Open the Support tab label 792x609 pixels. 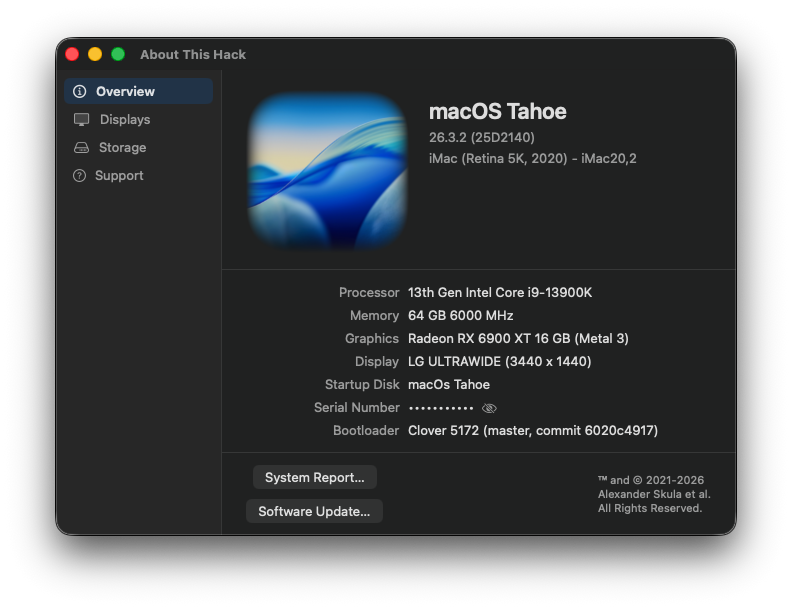pyautogui.click(x=119, y=176)
